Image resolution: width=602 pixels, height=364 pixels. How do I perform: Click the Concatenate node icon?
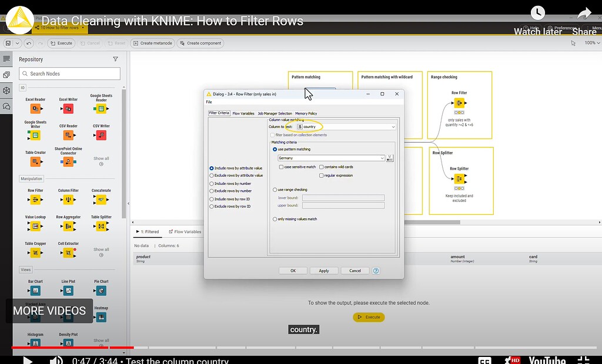(101, 199)
